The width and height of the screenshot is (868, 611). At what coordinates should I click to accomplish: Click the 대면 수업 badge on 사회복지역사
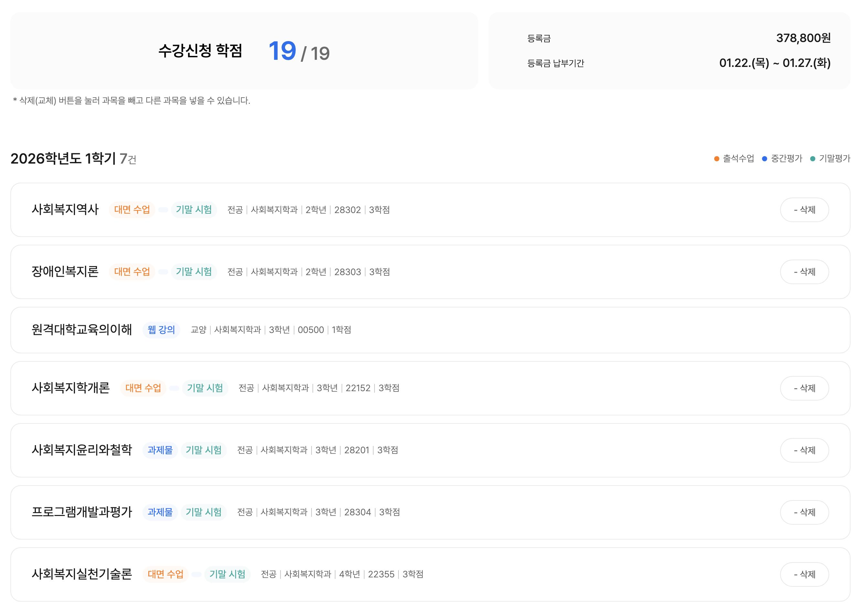[132, 210]
